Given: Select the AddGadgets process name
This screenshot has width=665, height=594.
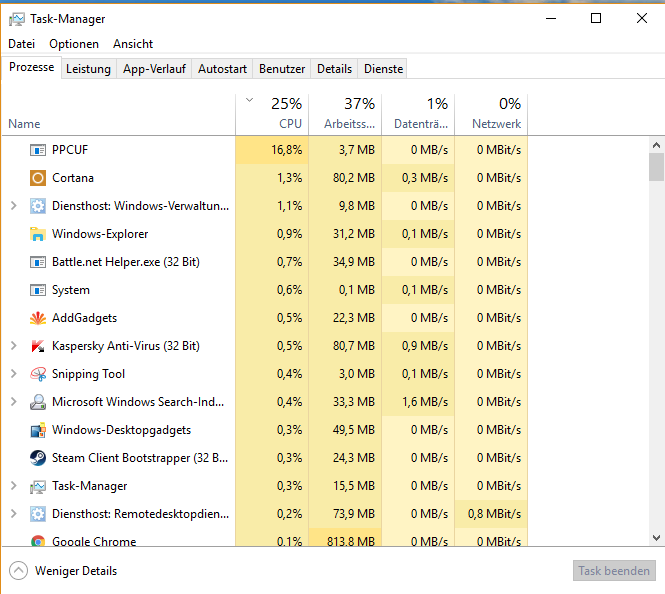Looking at the screenshot, I should point(84,318).
